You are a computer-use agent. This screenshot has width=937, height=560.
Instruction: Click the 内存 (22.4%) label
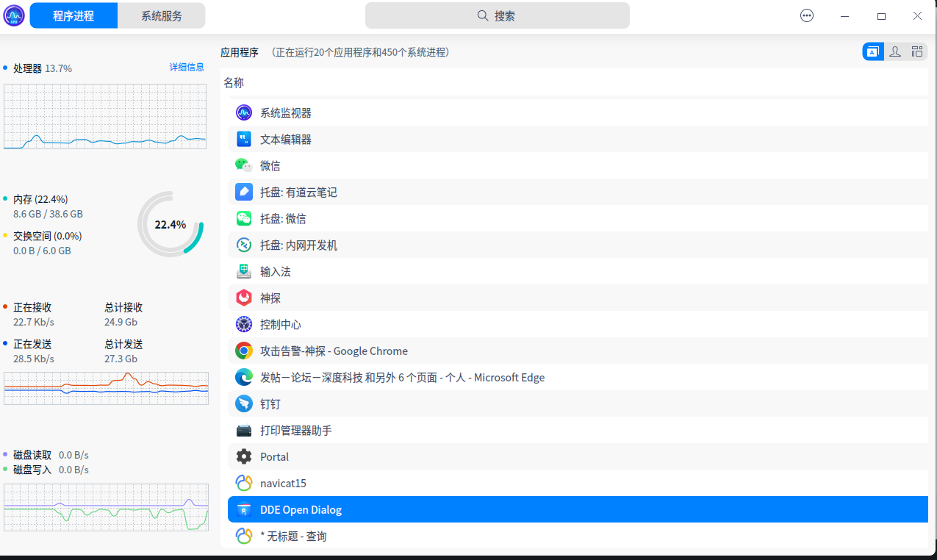40,199
